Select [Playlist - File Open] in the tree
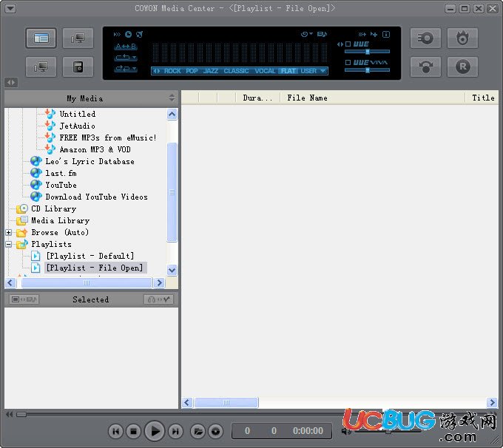The width and height of the screenshot is (503, 448). coord(95,268)
